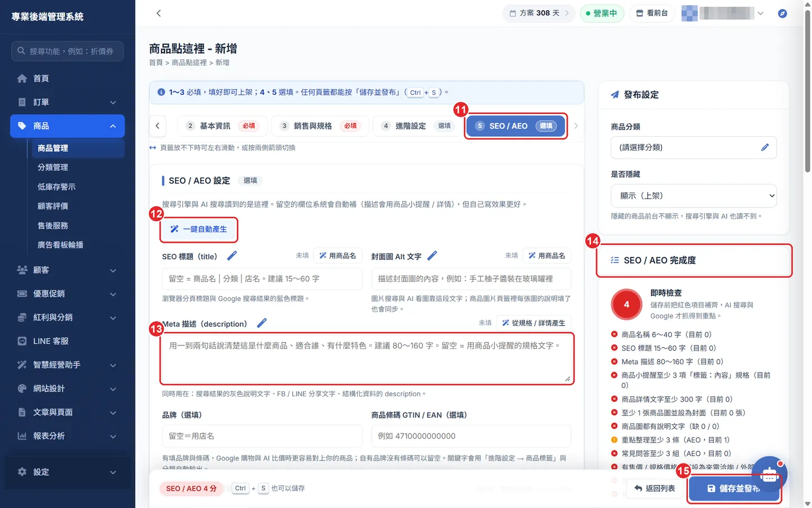
Task: Open the chatbot assistant bubble
Action: click(x=769, y=474)
